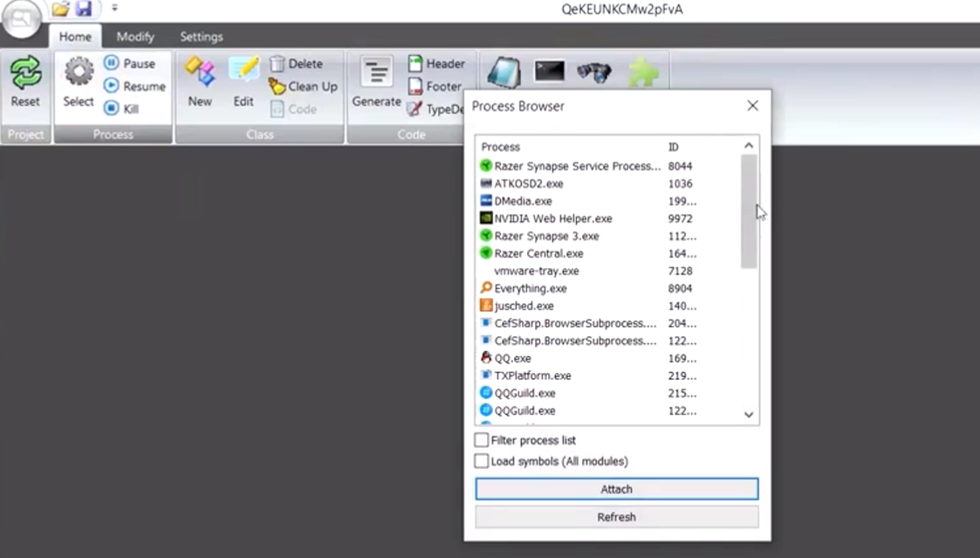Open the Settings ribbon tab

202,37
